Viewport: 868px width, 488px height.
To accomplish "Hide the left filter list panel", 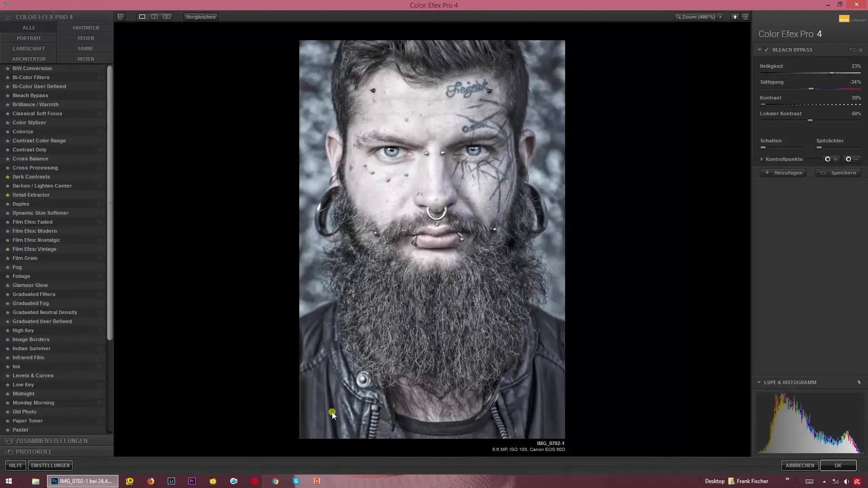I will [x=120, y=17].
